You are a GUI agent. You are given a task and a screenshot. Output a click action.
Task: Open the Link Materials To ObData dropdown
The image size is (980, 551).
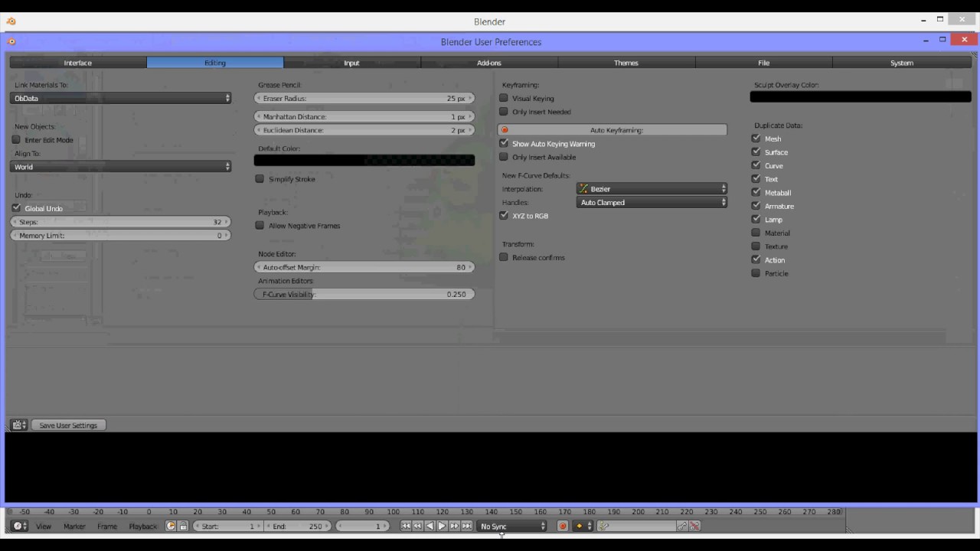121,99
